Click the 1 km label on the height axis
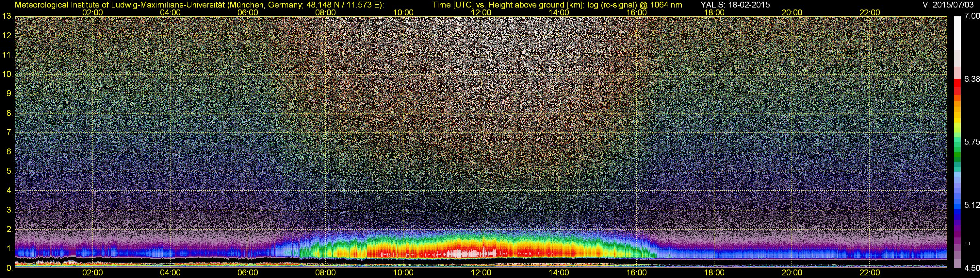Viewport: 980px width, 278px height. [9, 249]
